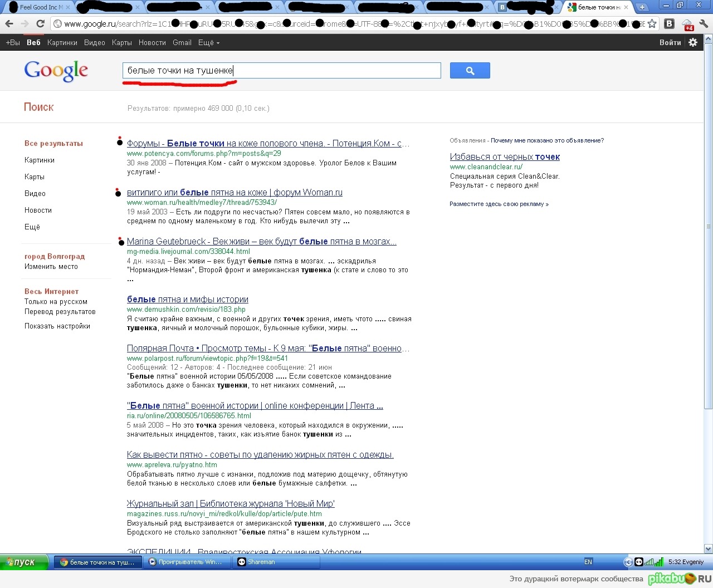Select Все результаты in left sidebar
The width and height of the screenshot is (713, 588).
point(53,143)
